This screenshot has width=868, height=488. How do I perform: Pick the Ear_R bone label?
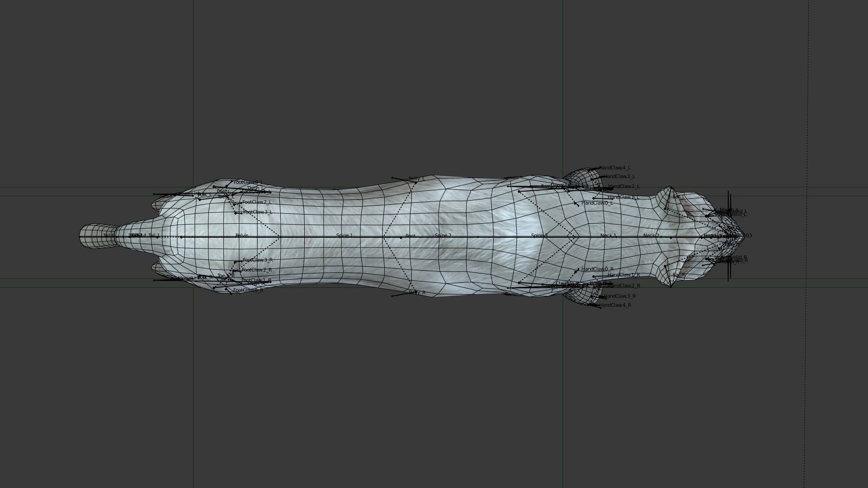(x=679, y=275)
